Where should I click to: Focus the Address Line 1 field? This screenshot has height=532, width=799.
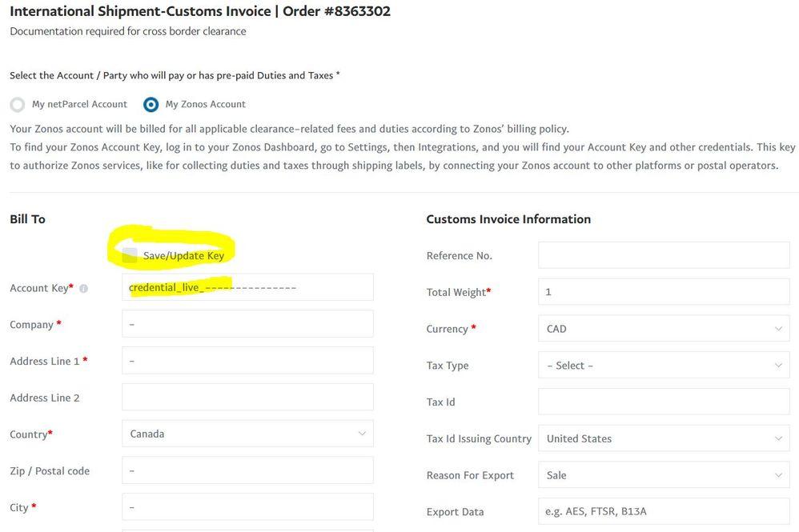(x=247, y=361)
